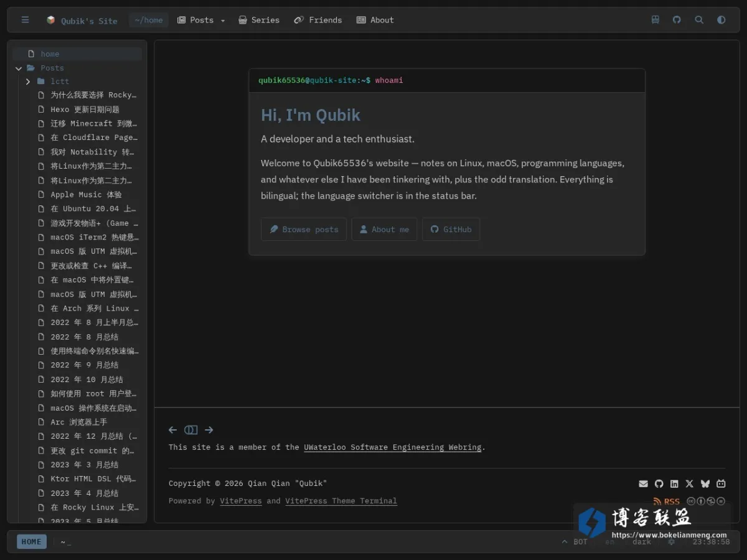Collapse the Posts folder in sidebar
The width and height of the screenshot is (747, 560).
19,68
